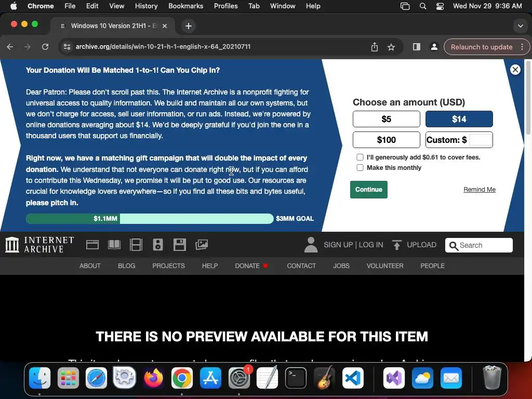Image resolution: width=532 pixels, height=399 pixels.
Task: Open the BLOG nav link
Action: click(127, 266)
